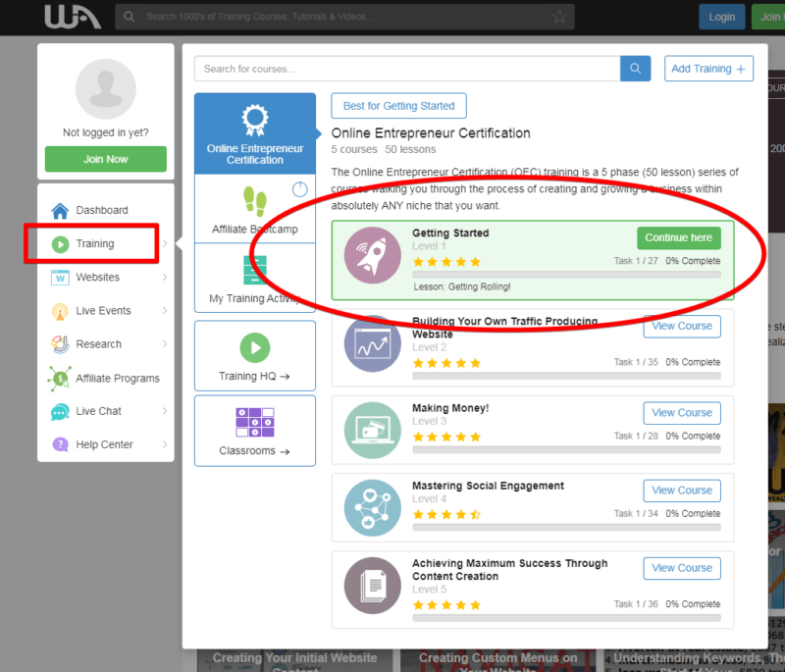This screenshot has width=785, height=672.
Task: Click the Level 2 website traffic chart icon
Action: (373, 343)
